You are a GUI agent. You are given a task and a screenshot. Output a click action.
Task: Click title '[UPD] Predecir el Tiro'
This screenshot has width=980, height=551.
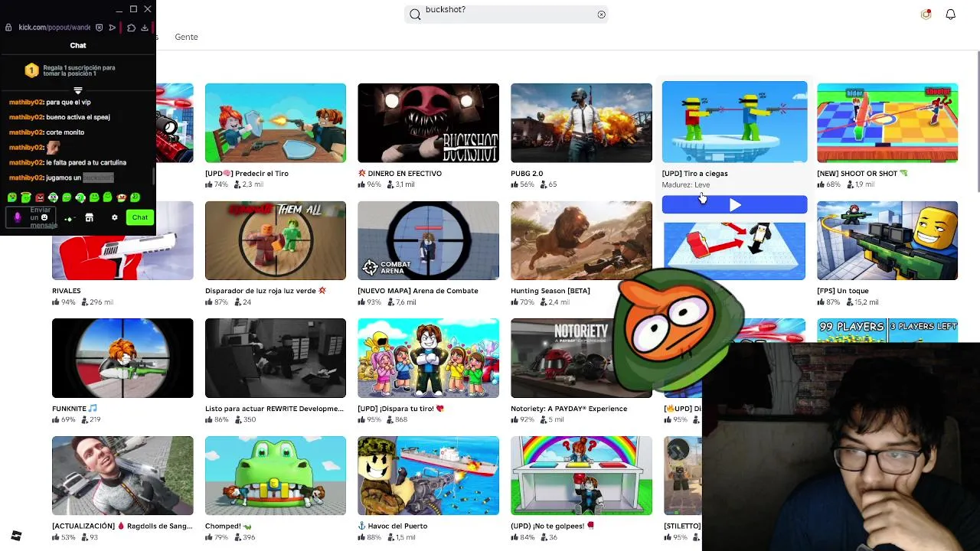pos(247,174)
